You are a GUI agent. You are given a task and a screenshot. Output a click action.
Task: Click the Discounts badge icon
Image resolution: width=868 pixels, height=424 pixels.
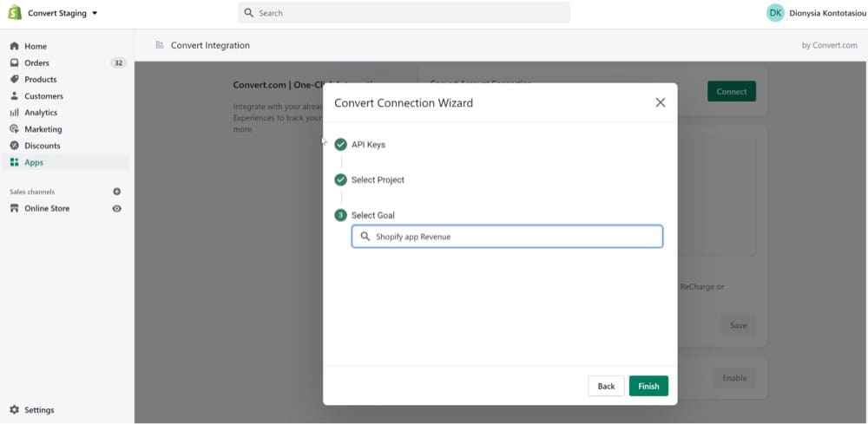[14, 146]
